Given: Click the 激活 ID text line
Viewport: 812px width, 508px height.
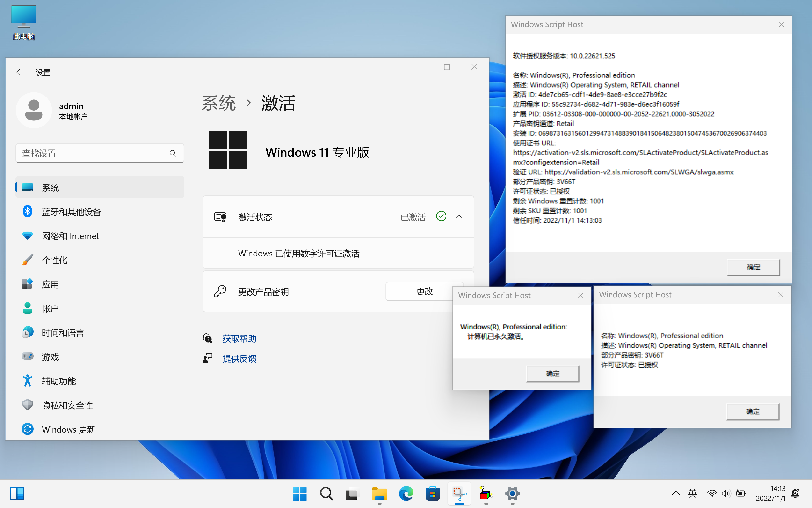Looking at the screenshot, I should [x=590, y=94].
